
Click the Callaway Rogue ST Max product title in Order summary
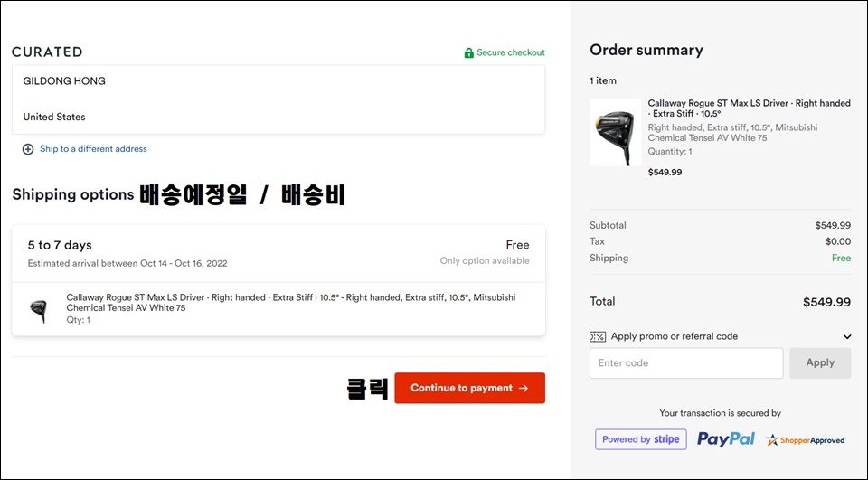click(749, 108)
